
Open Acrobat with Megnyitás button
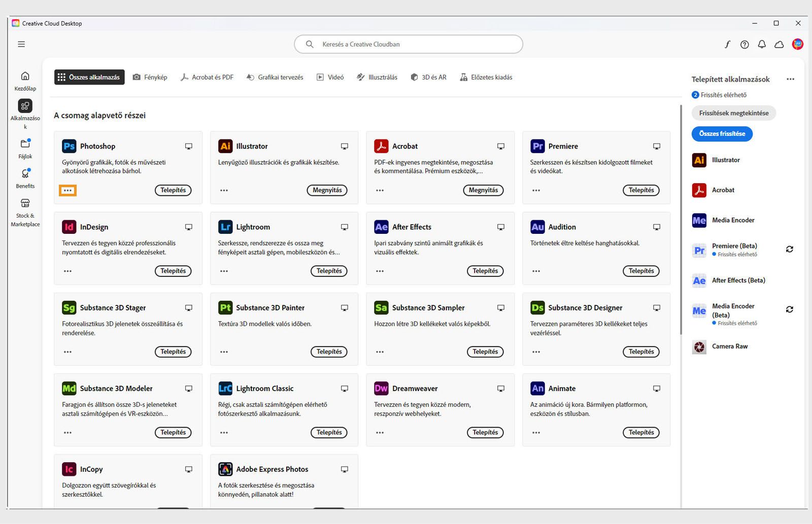(x=483, y=190)
